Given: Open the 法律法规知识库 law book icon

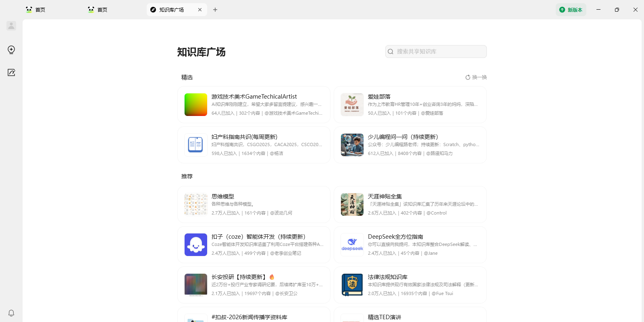Looking at the screenshot, I should 352,285.
